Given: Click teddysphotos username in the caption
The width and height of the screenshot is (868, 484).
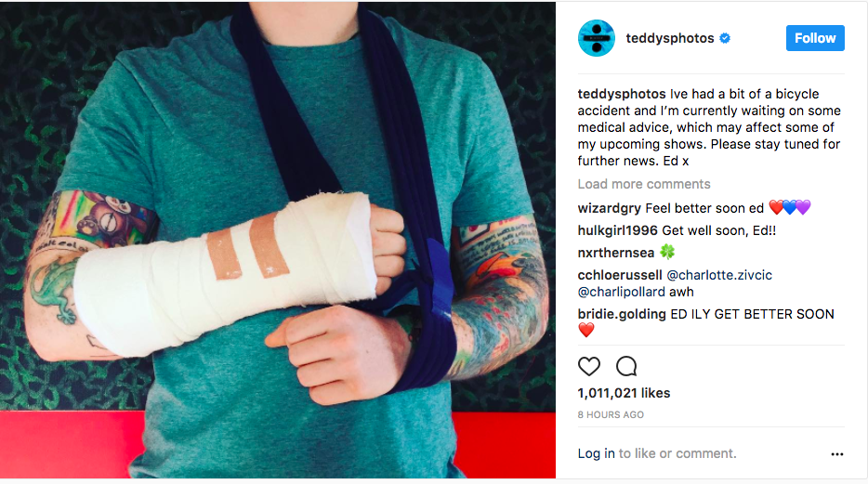Looking at the screenshot, I should point(622,94).
